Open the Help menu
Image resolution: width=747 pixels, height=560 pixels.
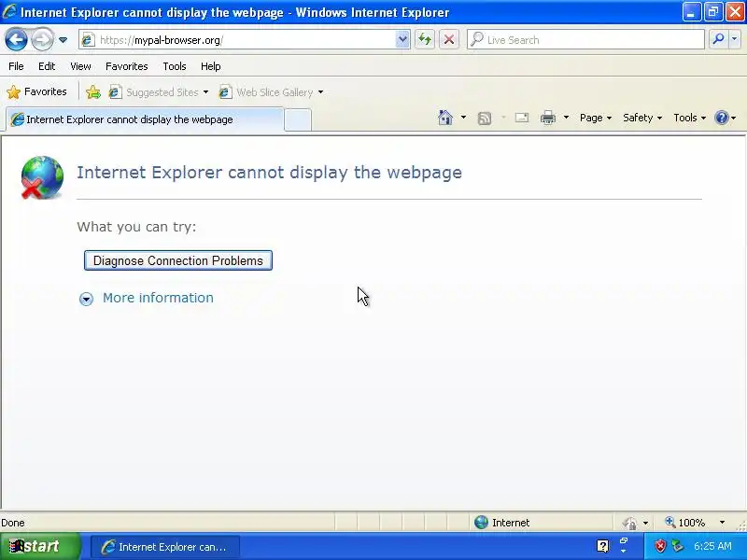pos(211,66)
